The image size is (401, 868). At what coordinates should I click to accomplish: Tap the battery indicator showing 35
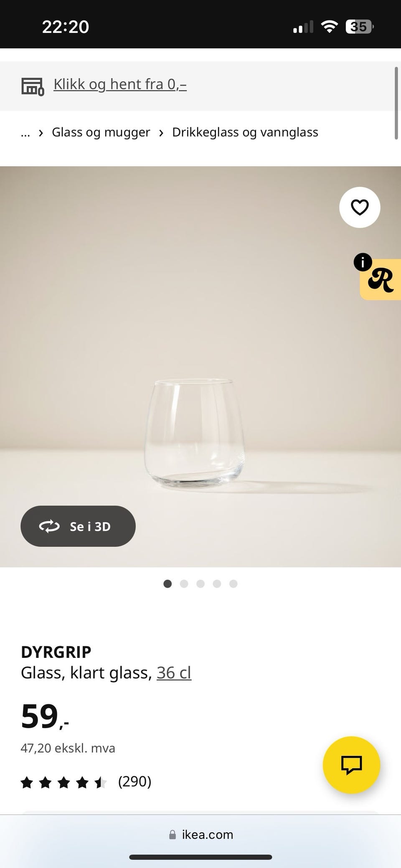(x=359, y=27)
